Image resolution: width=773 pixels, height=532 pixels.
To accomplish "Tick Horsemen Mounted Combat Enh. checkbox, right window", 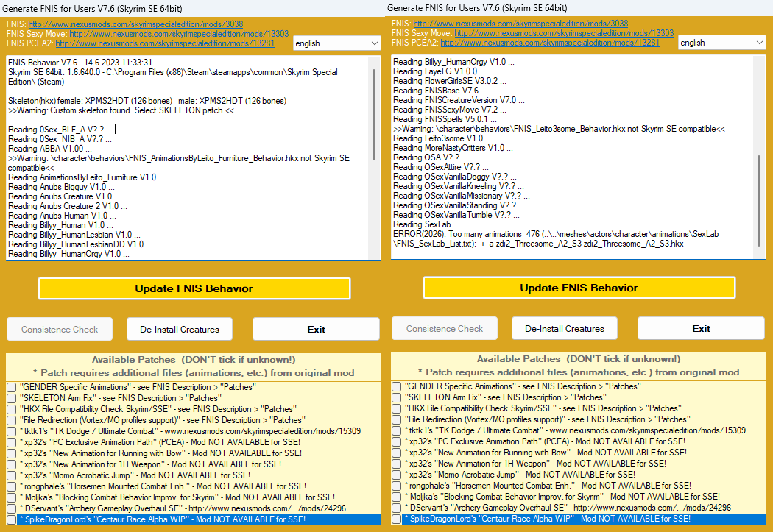I will point(397,486).
